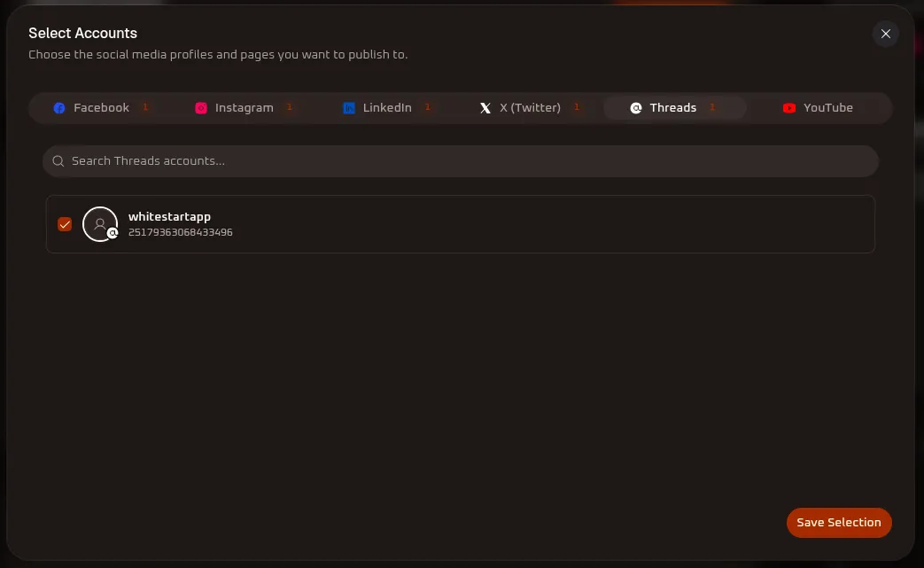The width and height of the screenshot is (924, 568).
Task: Click the Search Threads accounts field
Action: [x=461, y=161]
